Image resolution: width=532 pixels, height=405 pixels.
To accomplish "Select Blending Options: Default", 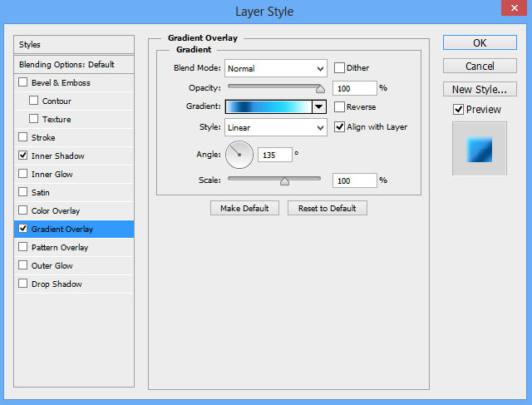I will pos(66,65).
